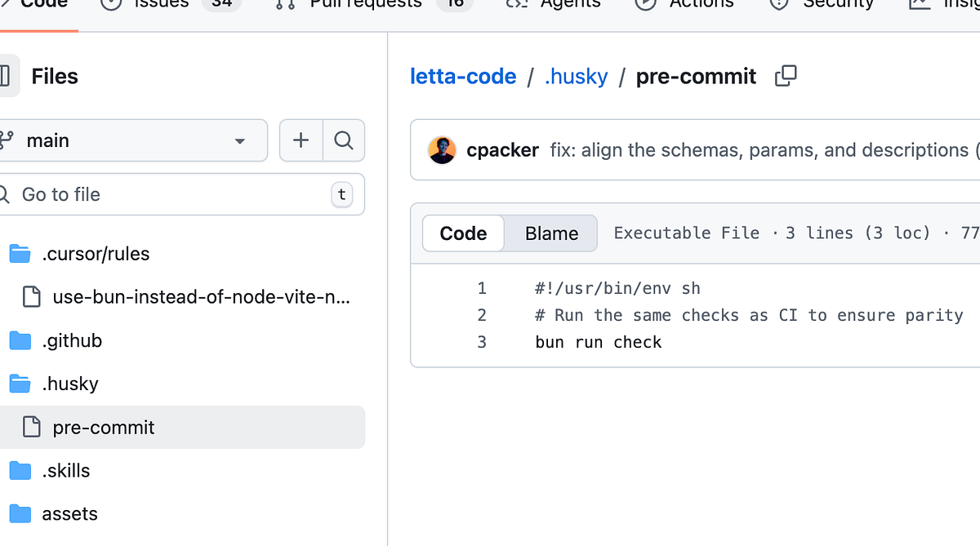Switch to Blame view

point(551,233)
